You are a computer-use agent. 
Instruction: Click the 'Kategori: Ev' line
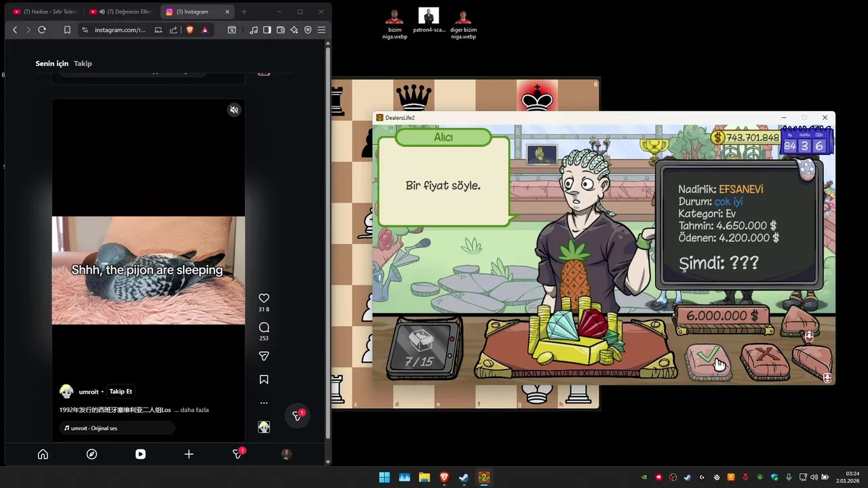click(707, 213)
